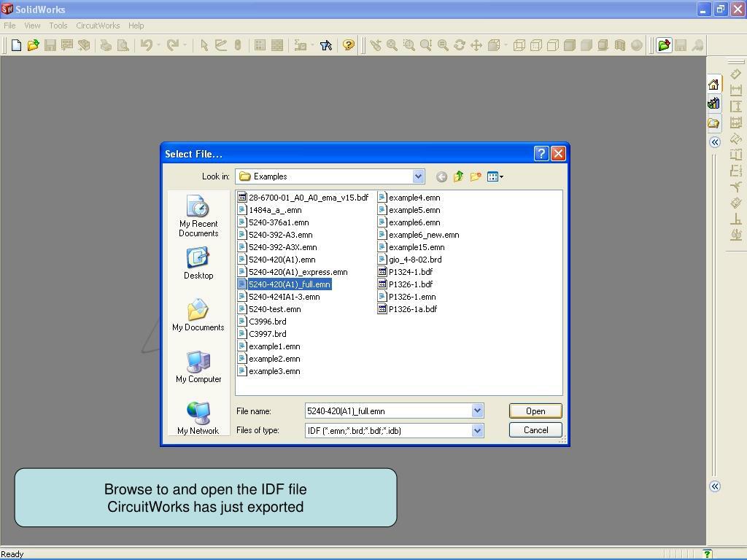Create new folder icon in dialog
Image resolution: width=747 pixels, height=560 pixels.
coord(476,176)
